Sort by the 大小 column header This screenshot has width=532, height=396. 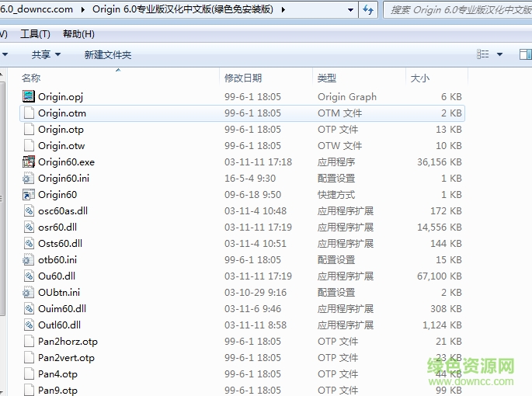coord(437,78)
